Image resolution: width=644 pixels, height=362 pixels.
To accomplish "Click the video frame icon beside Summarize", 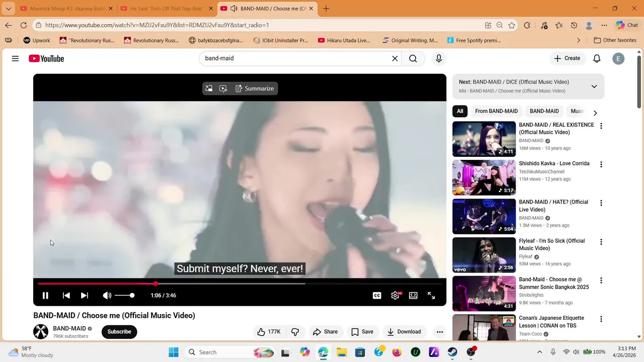I will click(x=223, y=88).
